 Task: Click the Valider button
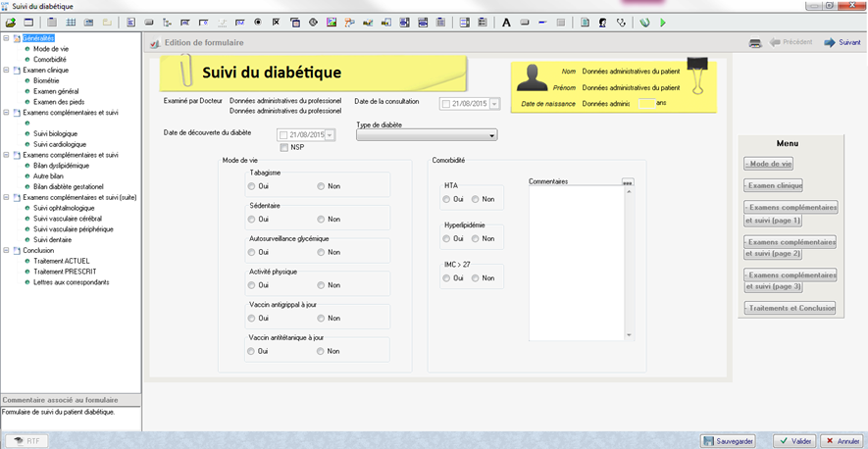(x=793, y=441)
